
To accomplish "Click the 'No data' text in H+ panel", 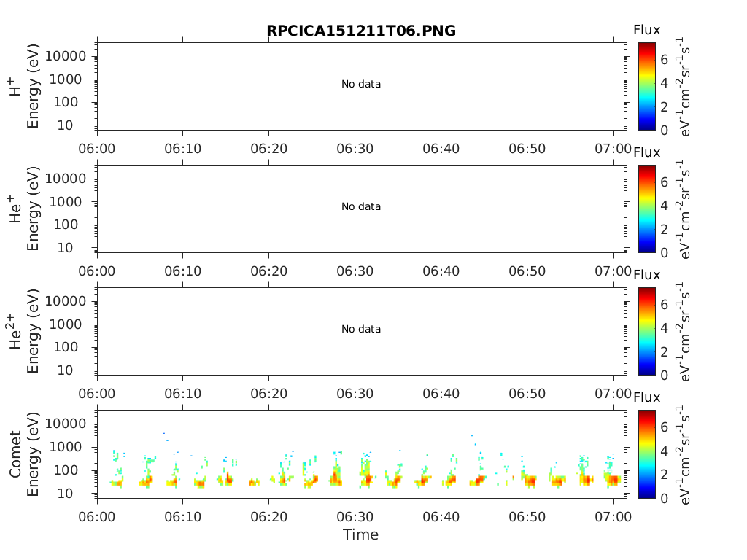I will [x=360, y=85].
